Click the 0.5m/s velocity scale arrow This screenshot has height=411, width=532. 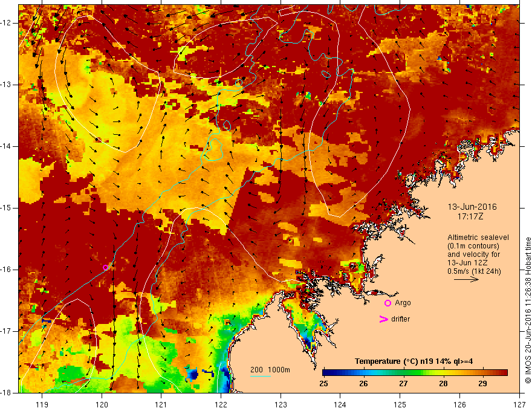pos(466,279)
